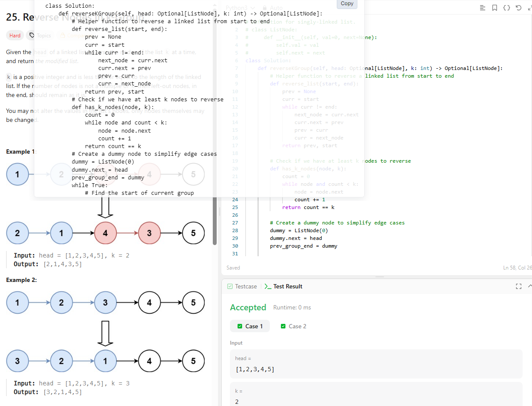
Task: Click the format code icon in editor toolbar
Action: [x=483, y=8]
